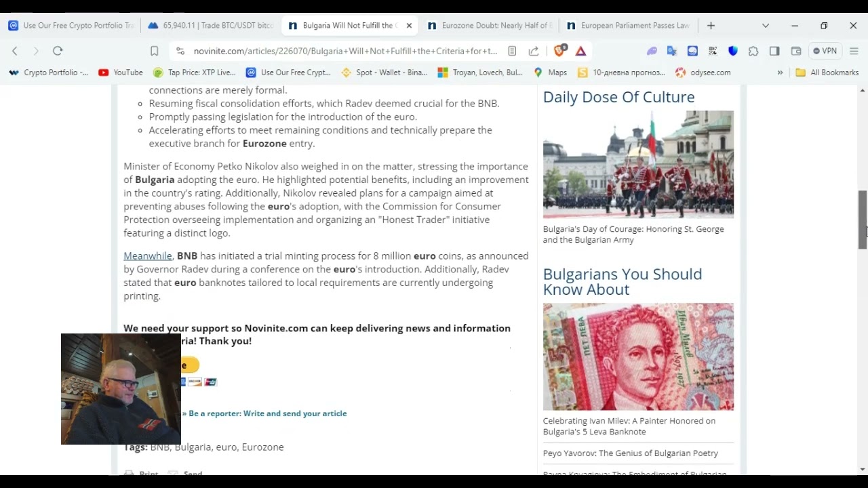
Task: Click Bulgarians You Should Know About heading
Action: point(623,282)
